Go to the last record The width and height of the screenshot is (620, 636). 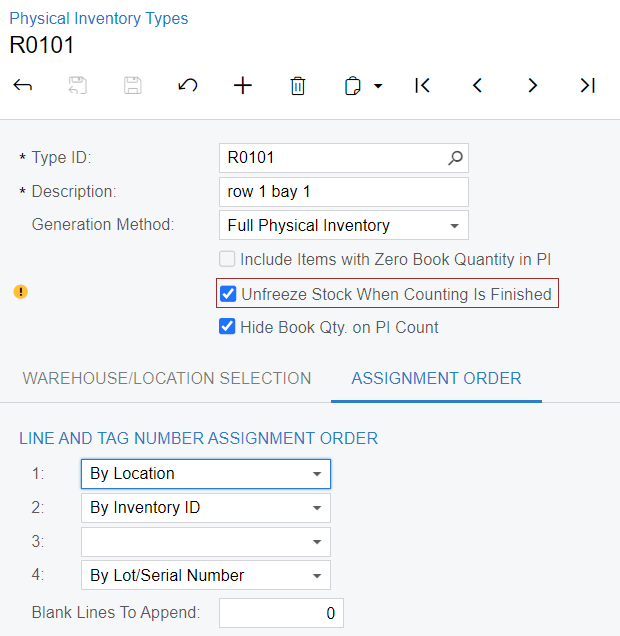[588, 86]
